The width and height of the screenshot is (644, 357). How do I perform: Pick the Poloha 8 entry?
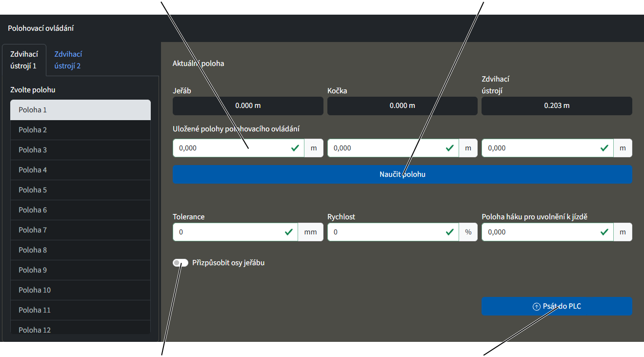coord(80,250)
